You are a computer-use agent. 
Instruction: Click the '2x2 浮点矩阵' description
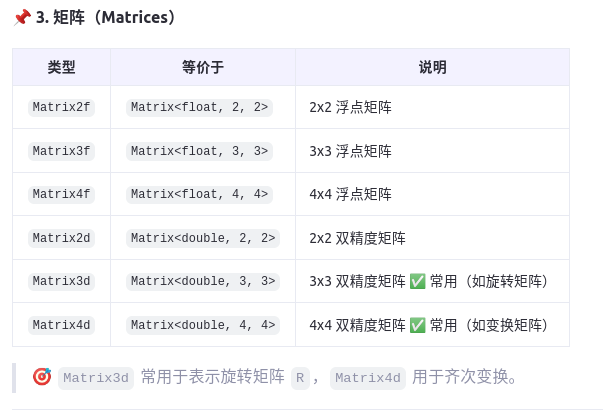pos(350,107)
